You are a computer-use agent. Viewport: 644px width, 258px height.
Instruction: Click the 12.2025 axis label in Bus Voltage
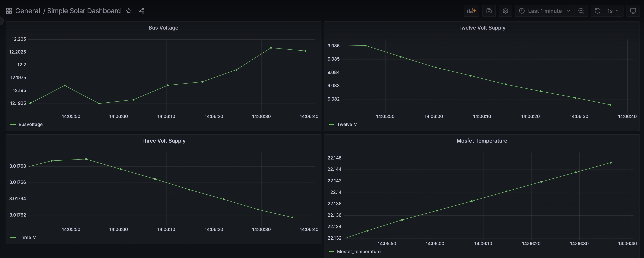coord(18,52)
